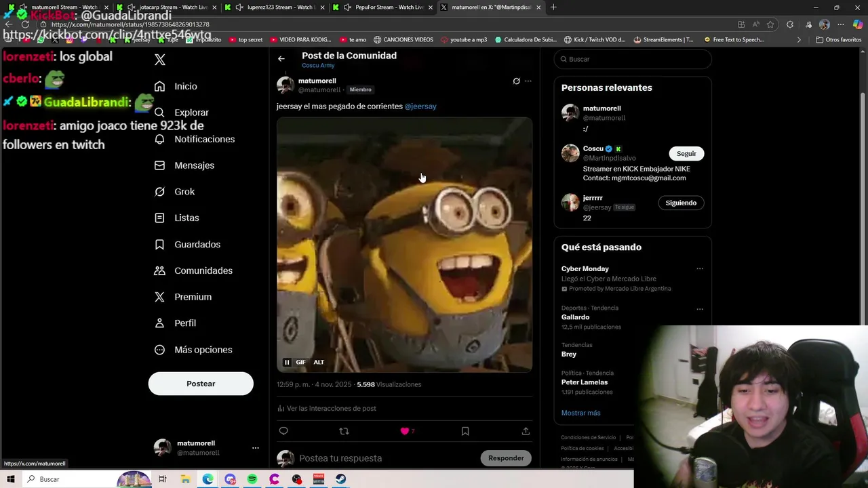Open OBS Studio from the taskbar
The image size is (868, 488).
click(x=296, y=479)
